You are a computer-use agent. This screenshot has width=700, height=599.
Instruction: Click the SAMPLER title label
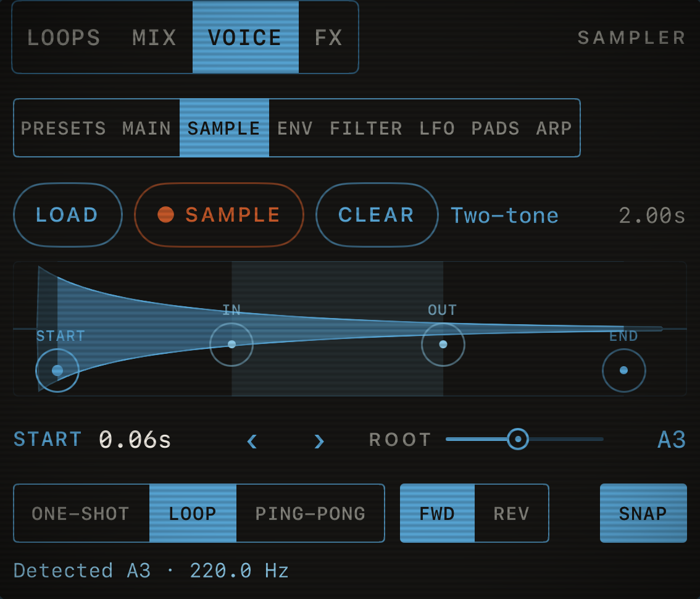pos(631,38)
